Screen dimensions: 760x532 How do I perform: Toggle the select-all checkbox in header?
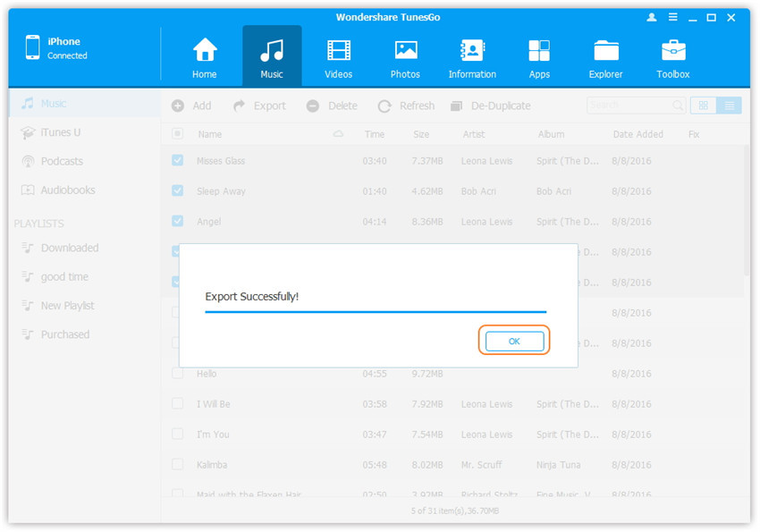pos(177,134)
